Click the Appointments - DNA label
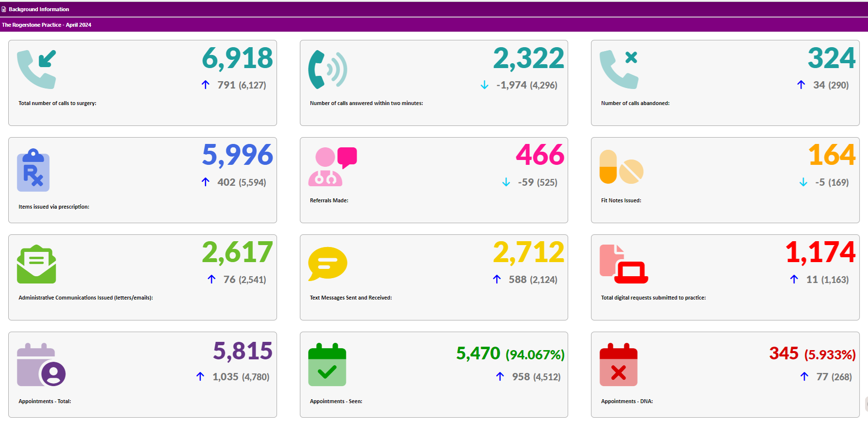This screenshot has height=425, width=868. (x=627, y=401)
